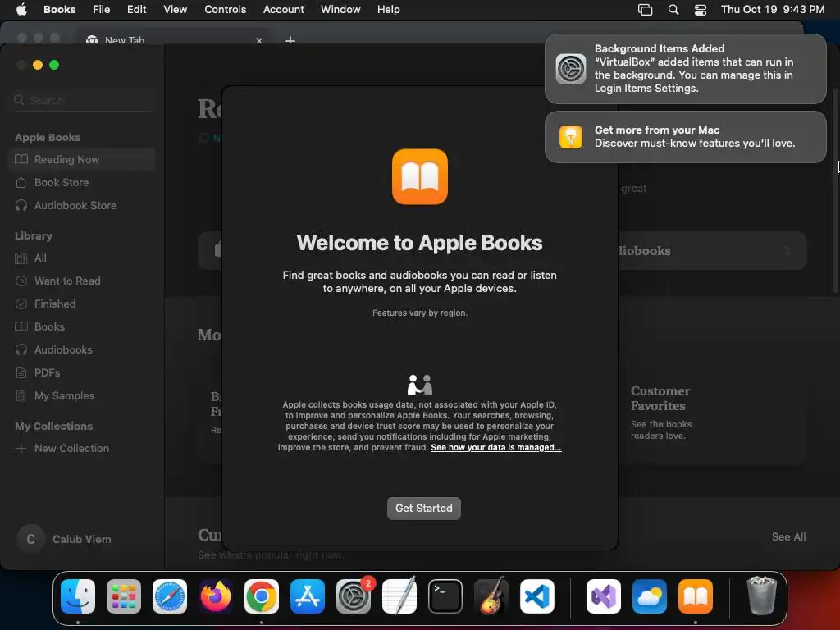
Task: Open the Apple menu
Action: (x=21, y=10)
